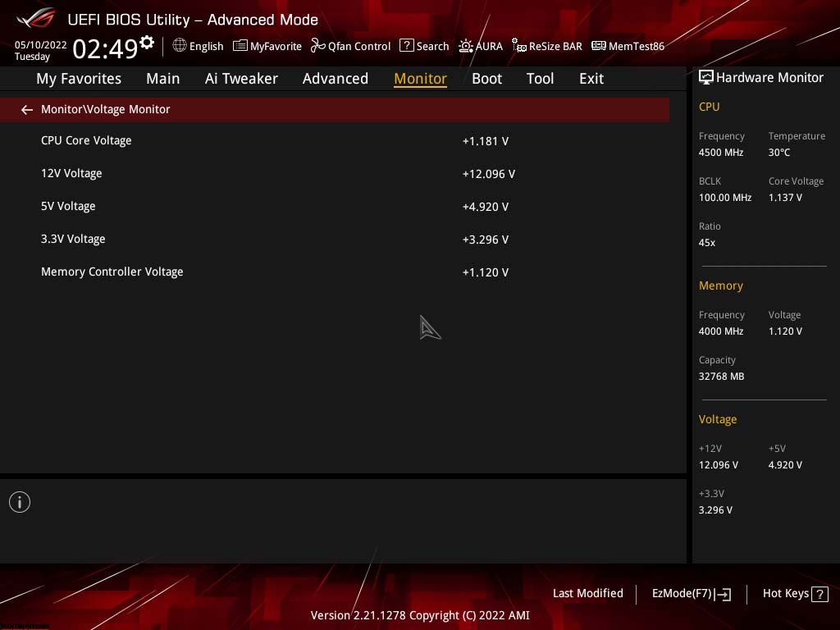This screenshot has width=840, height=630.
Task: Click the 32768 MB capacity value
Action: pos(721,376)
